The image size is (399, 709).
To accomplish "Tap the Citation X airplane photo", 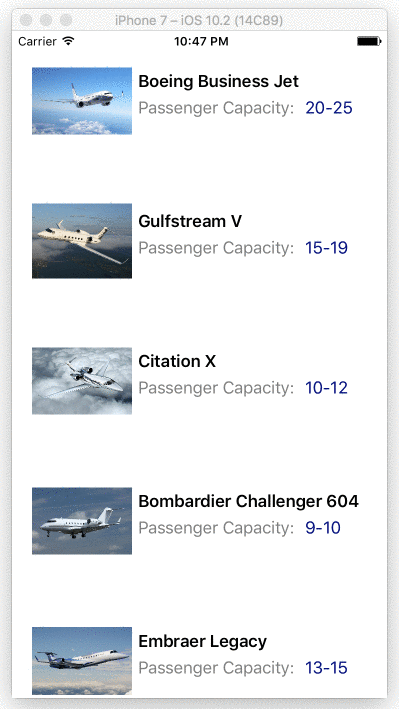I will click(82, 381).
